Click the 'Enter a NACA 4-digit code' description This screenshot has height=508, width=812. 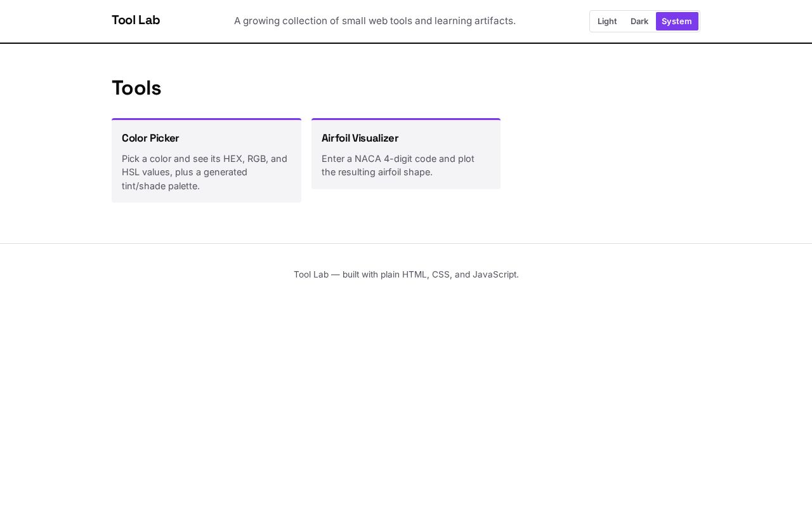point(398,165)
